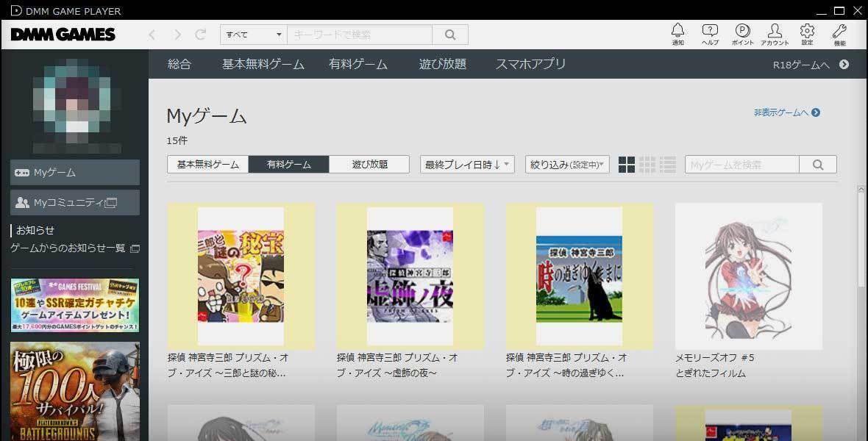Select the 遊び放題 top navigation tab
The image size is (868, 441).
(x=443, y=64)
